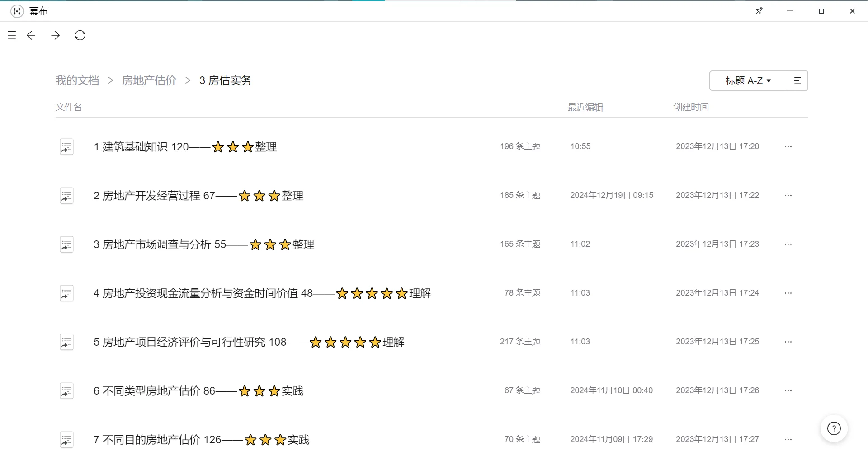Click the Mubu app logo
Viewport: 868px width, 451px height.
[17, 11]
